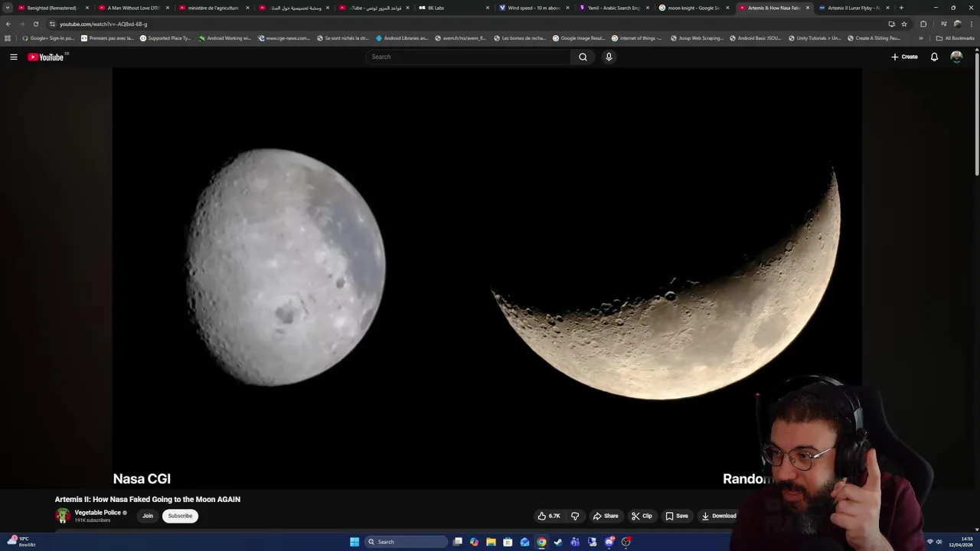The image size is (980, 551).
Task: Open the Copilot taskbar icon
Action: click(474, 542)
